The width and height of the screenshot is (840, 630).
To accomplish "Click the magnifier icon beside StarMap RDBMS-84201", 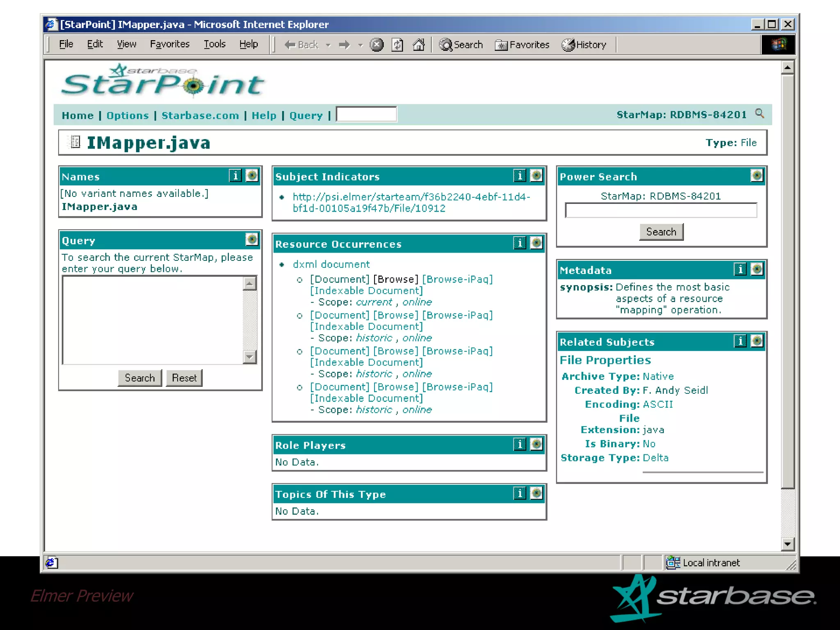I will click(x=760, y=114).
